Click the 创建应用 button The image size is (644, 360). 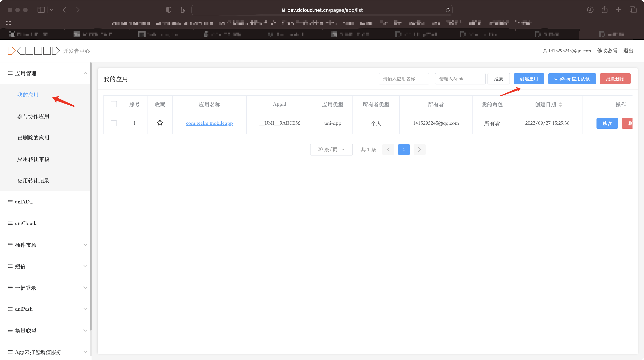tap(529, 79)
